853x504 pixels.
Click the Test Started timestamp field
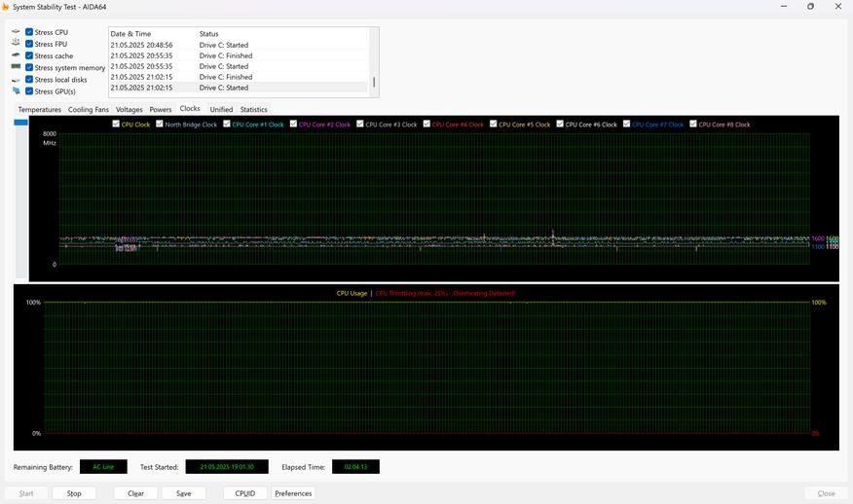227,466
